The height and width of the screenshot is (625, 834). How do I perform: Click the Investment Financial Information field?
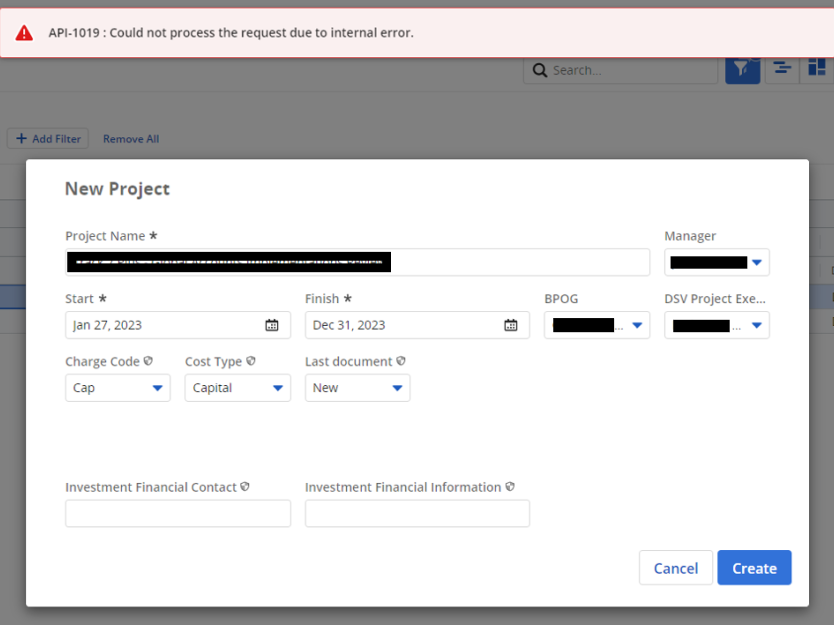pos(417,514)
